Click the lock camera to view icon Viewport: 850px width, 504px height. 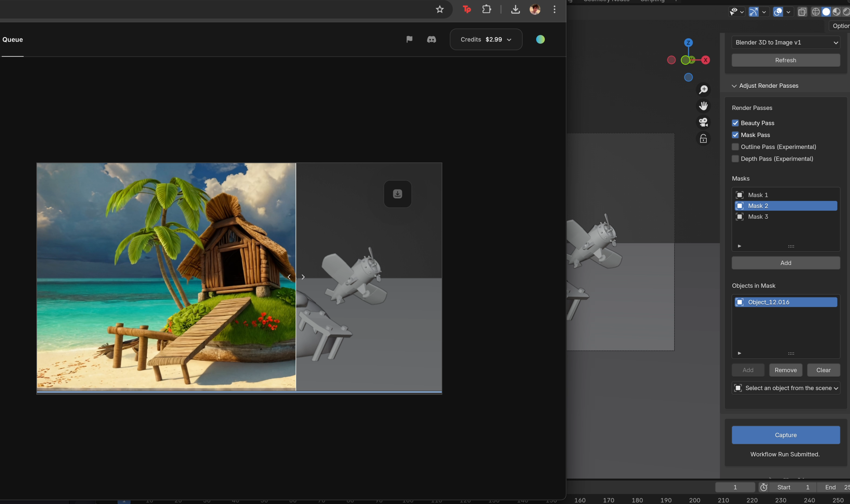703,139
